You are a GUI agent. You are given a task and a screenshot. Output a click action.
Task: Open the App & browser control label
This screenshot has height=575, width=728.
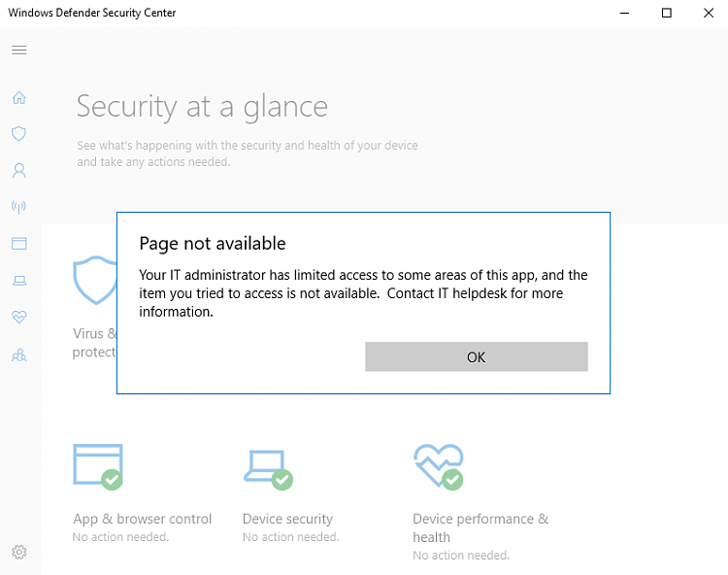click(142, 519)
